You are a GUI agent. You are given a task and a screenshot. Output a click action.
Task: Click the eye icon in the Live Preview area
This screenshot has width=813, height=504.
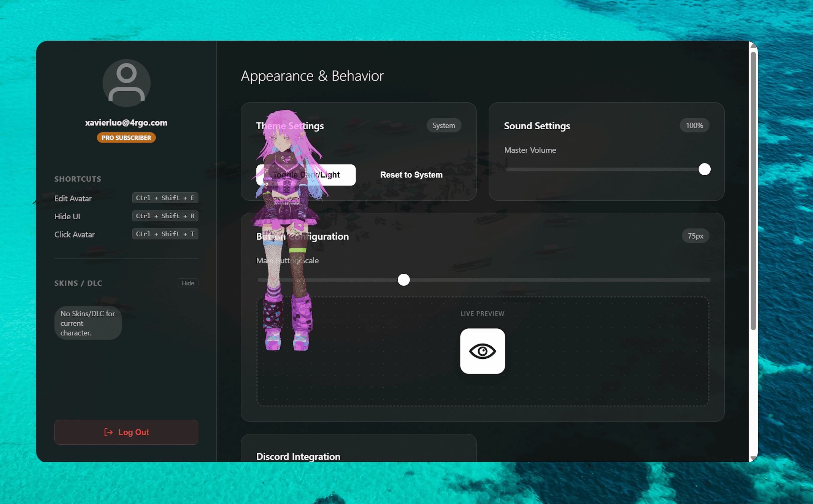tap(482, 351)
